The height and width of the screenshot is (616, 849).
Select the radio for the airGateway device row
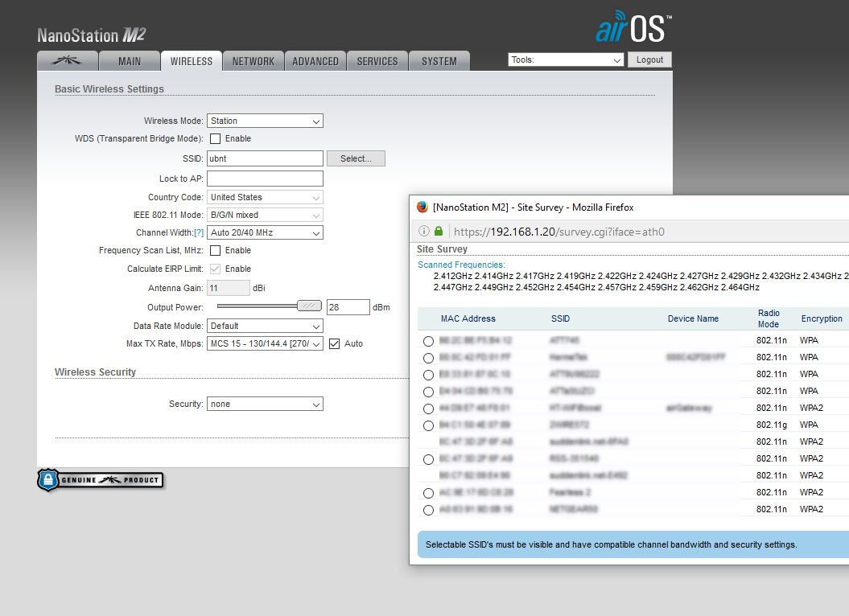428,409
